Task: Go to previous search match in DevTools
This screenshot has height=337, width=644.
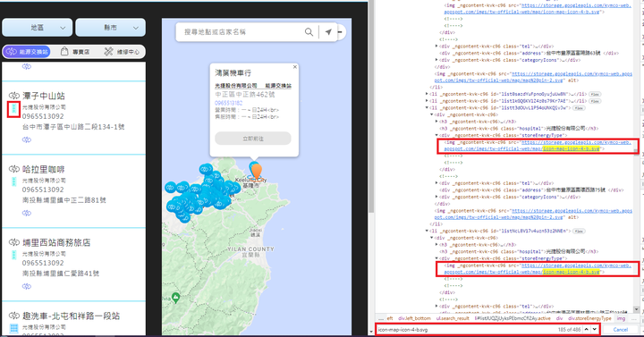Action: [587, 329]
